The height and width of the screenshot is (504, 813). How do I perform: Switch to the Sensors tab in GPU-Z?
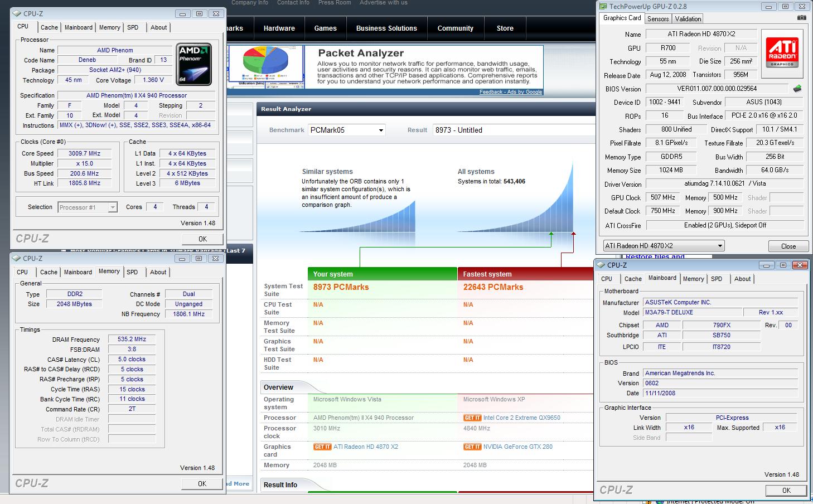[x=658, y=19]
